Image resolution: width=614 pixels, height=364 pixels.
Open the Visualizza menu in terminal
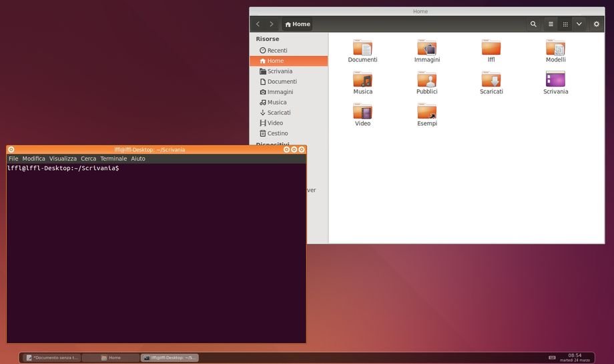click(x=63, y=159)
